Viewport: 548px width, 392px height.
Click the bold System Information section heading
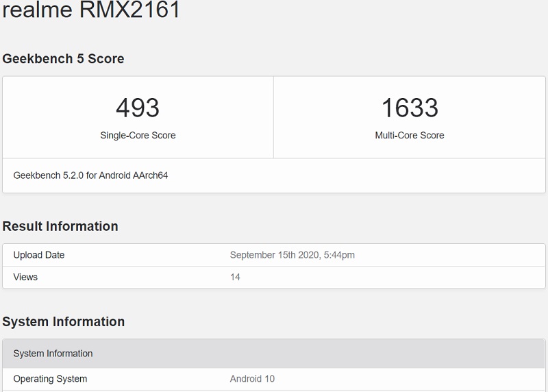tap(63, 321)
